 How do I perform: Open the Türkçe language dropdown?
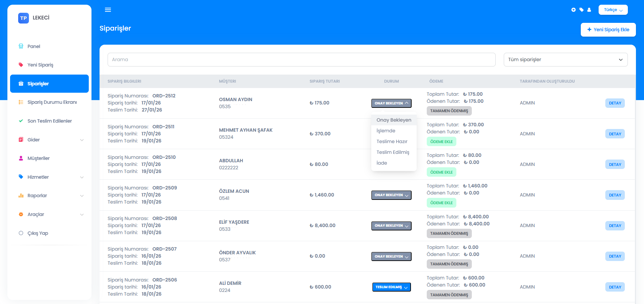coord(613,10)
